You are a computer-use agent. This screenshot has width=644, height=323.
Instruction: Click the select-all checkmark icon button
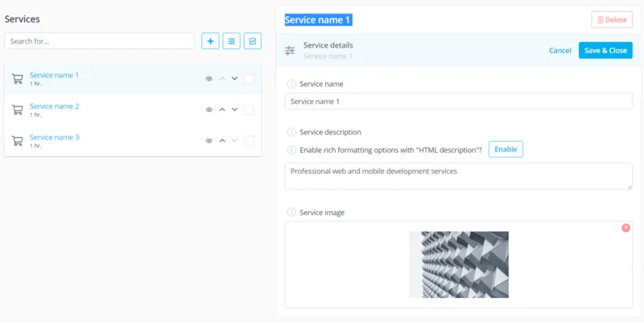coord(253,41)
